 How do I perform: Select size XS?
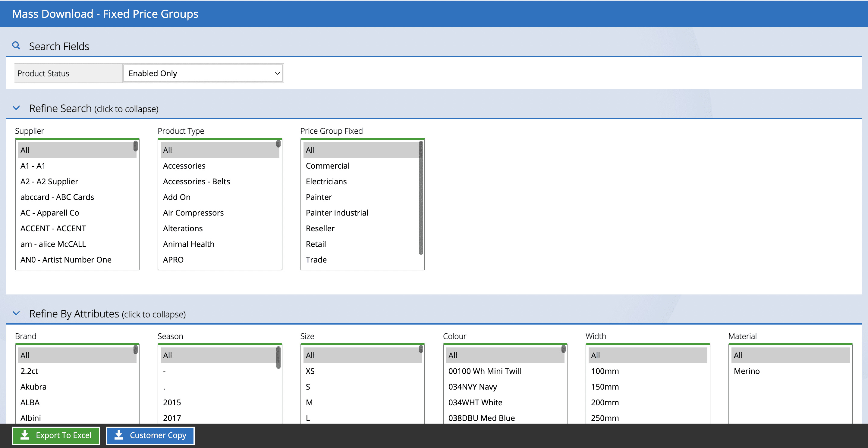(363, 371)
